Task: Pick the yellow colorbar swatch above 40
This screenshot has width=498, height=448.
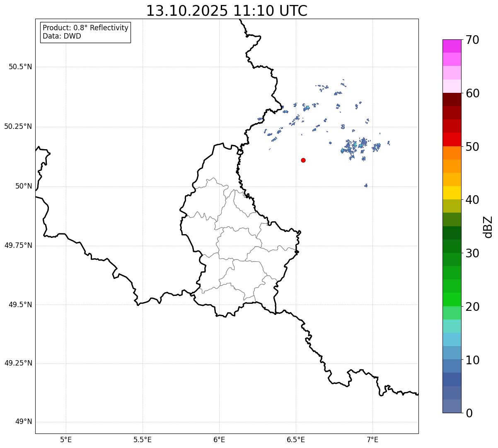Action: 452,193
